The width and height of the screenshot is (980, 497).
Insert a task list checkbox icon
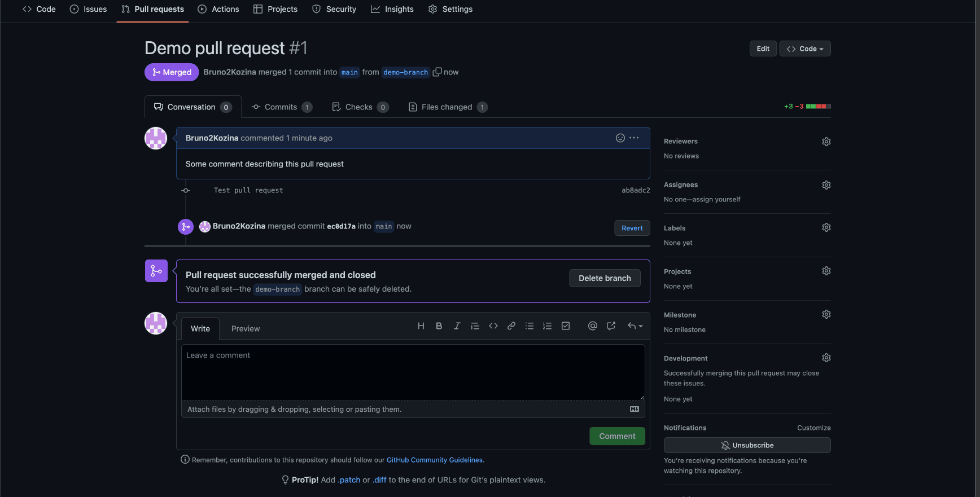pyautogui.click(x=565, y=326)
